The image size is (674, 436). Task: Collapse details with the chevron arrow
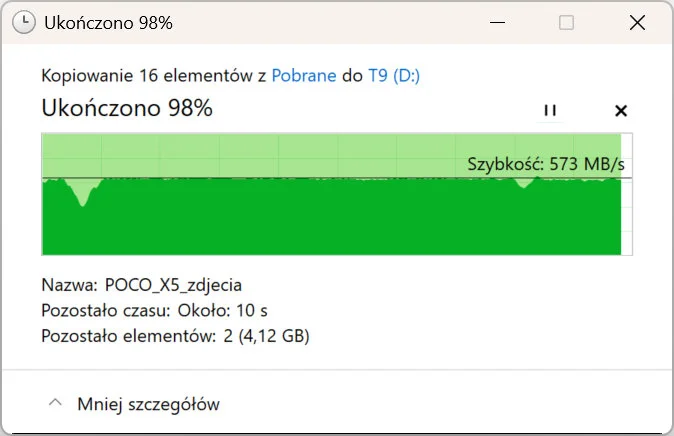[x=54, y=404]
